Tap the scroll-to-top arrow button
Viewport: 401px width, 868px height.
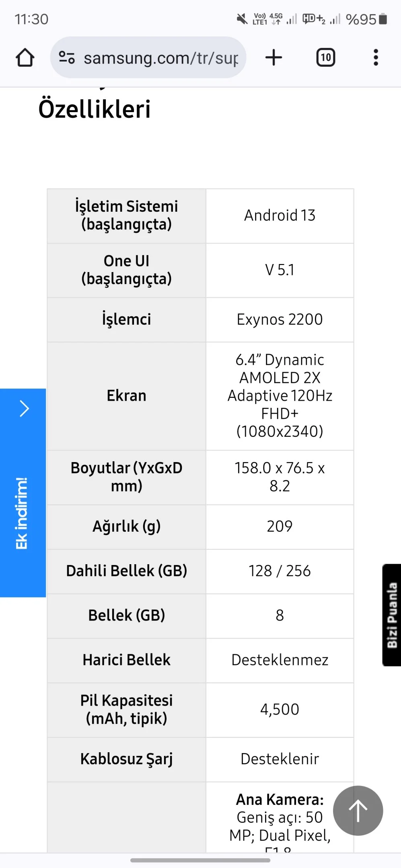(x=358, y=811)
